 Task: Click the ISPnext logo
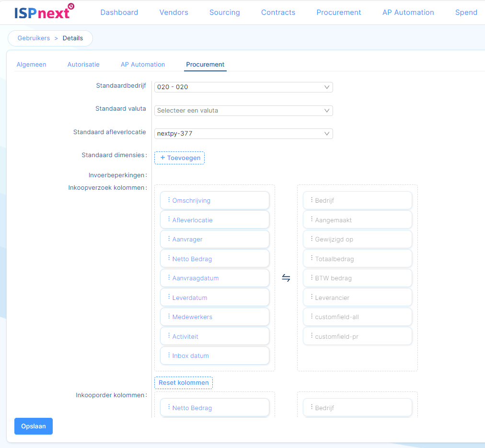point(44,12)
